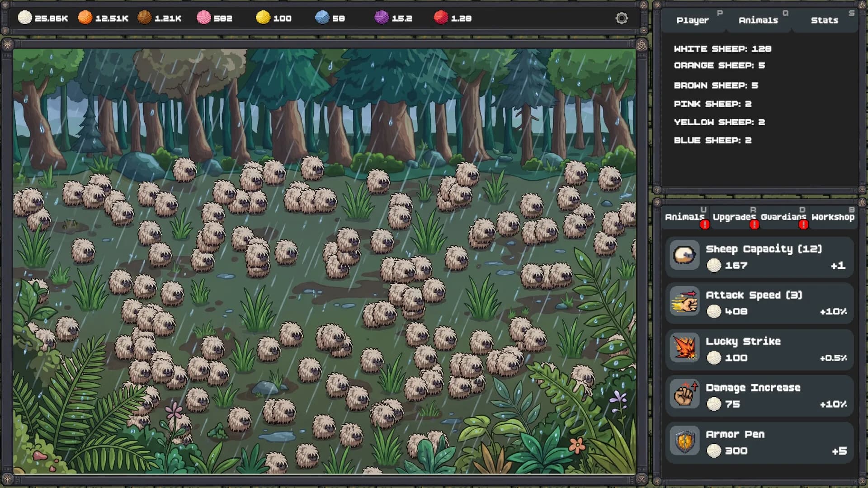Click the yarn cost icon for Armor Pen
Screen dimensions: 868x488
pyautogui.click(x=714, y=450)
